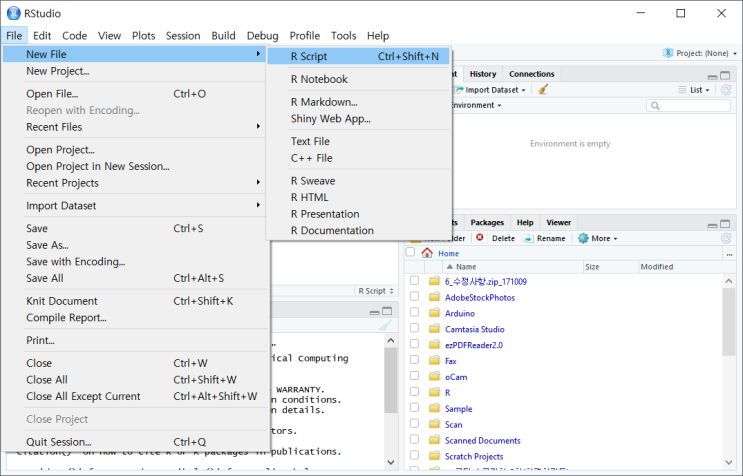Image resolution: width=743 pixels, height=476 pixels.
Task: Click the refresh icon in the Environment pane
Action: tap(727, 89)
